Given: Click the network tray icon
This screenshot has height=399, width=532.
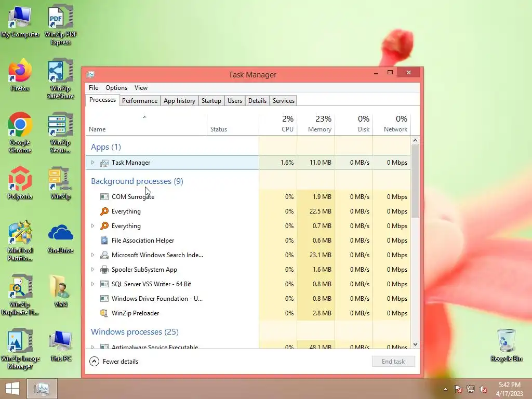Looking at the screenshot, I should (x=470, y=389).
